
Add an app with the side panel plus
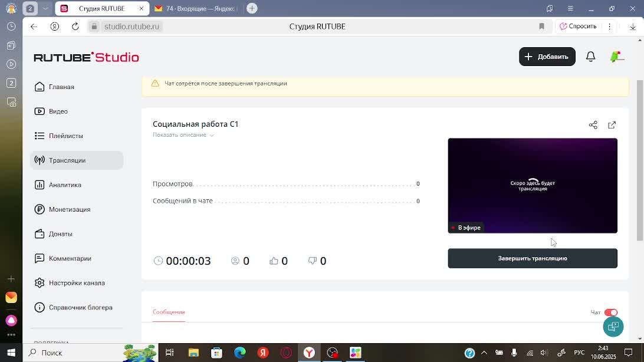[11, 279]
